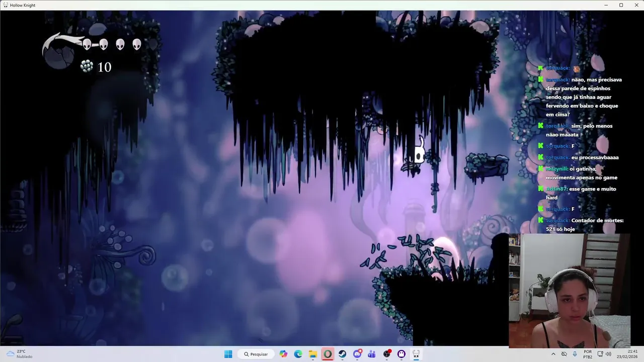Viewport: 644px width, 362px height.
Task: Click the username Adsin87 in chat
Action: tap(557, 189)
